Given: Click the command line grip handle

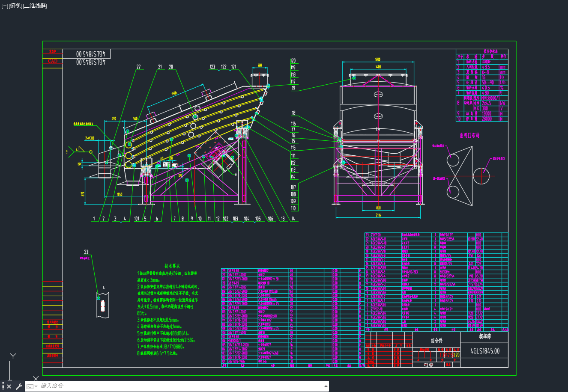Looking at the screenshot, I should click(x=3, y=386).
